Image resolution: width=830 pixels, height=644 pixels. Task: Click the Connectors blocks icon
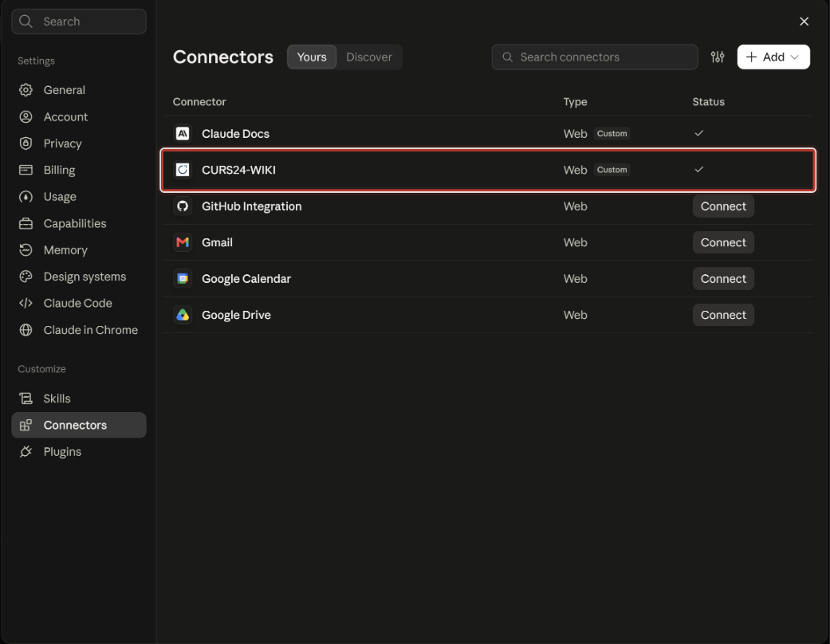pos(26,425)
